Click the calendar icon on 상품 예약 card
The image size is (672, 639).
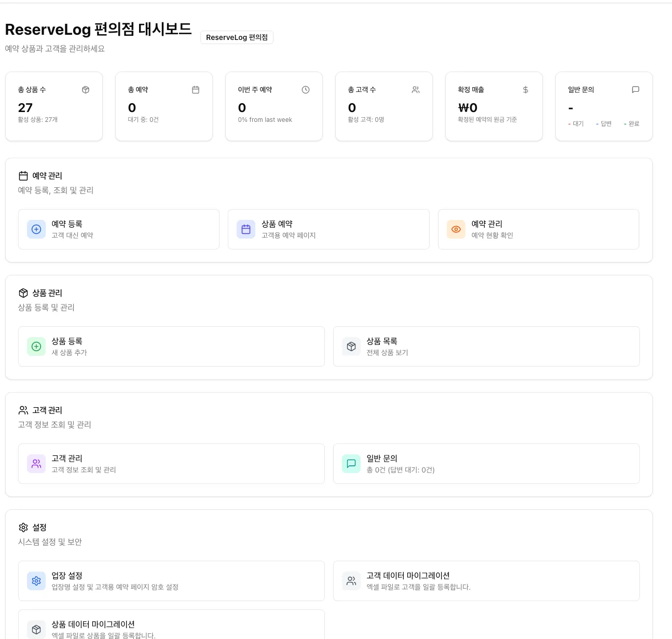246,229
